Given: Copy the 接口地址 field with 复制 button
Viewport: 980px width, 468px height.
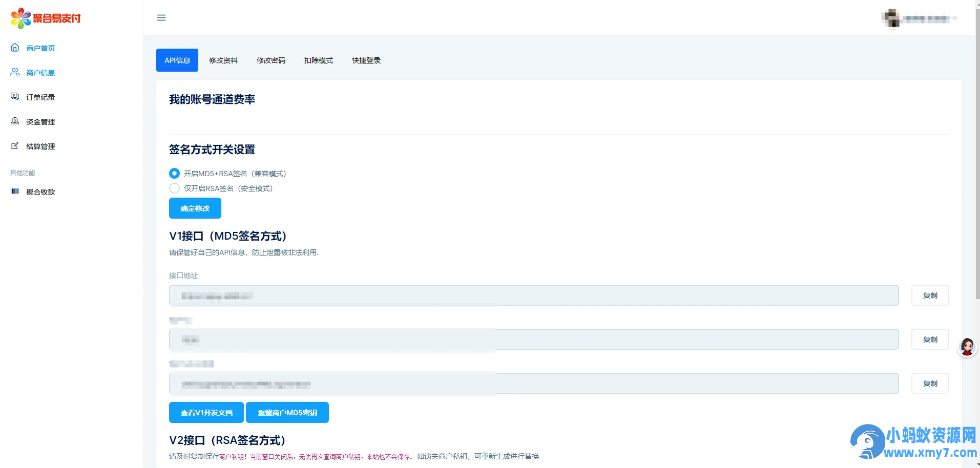Looking at the screenshot, I should (930, 295).
